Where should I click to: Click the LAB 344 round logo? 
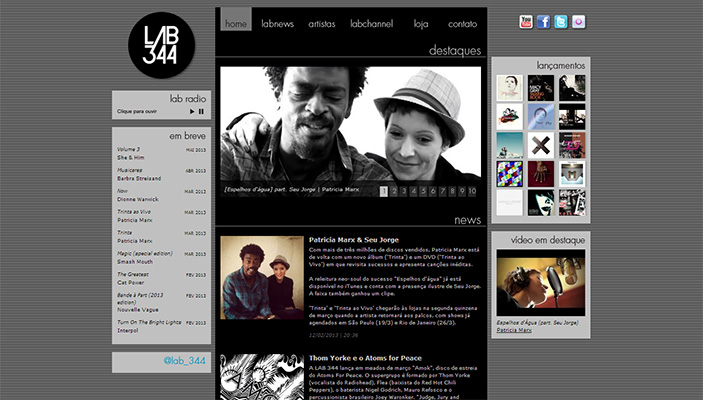[x=161, y=45]
